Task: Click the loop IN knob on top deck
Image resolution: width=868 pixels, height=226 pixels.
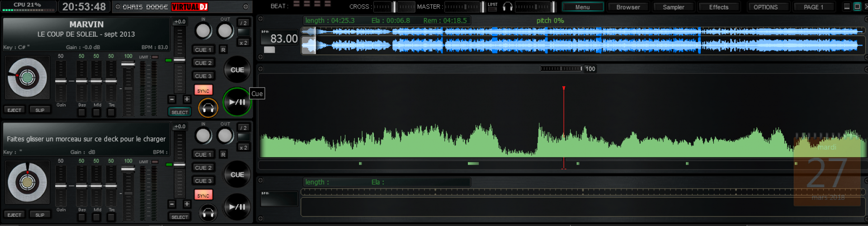Action: [x=203, y=31]
